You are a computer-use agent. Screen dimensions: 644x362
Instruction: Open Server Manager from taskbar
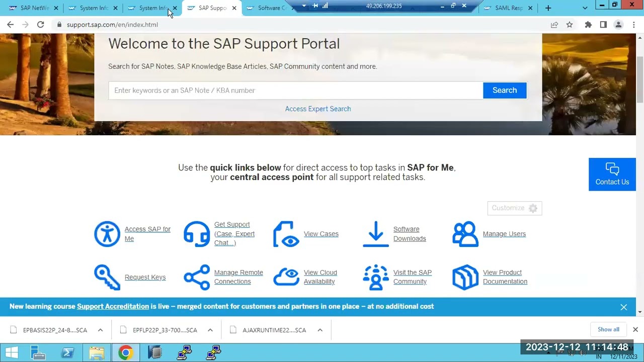coord(38,353)
